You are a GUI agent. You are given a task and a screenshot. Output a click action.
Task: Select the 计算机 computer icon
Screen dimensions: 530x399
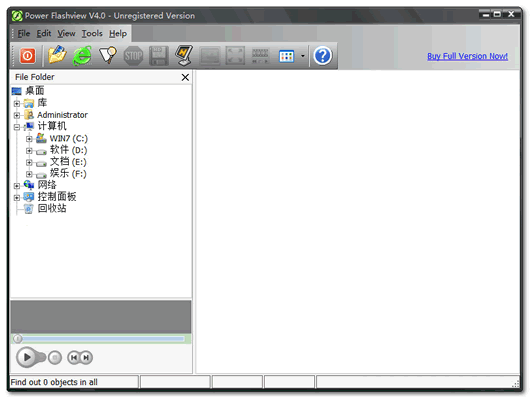(x=29, y=126)
